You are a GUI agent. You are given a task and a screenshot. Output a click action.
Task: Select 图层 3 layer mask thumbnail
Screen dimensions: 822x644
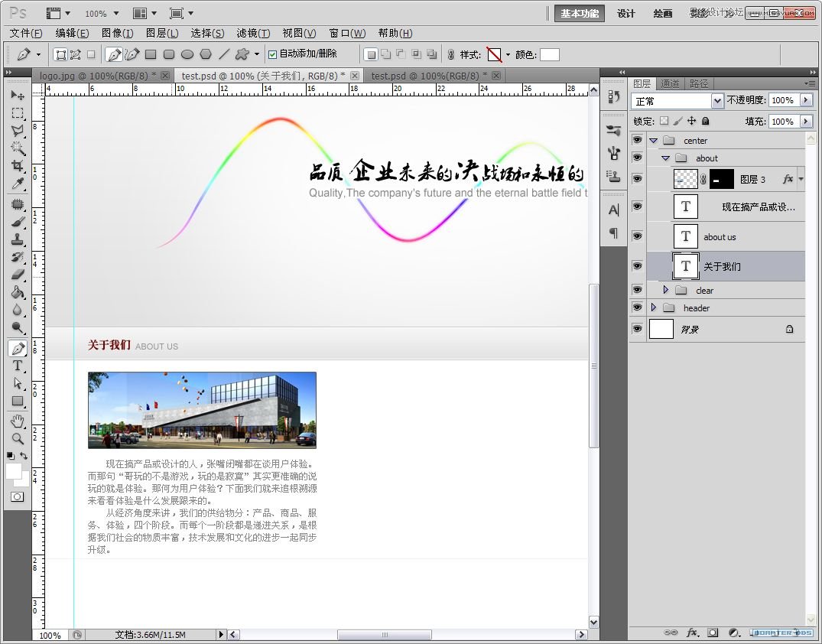pos(721,179)
